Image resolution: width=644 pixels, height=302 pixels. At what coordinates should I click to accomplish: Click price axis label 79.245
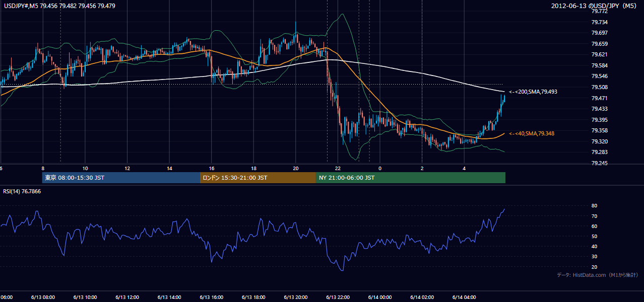599,163
